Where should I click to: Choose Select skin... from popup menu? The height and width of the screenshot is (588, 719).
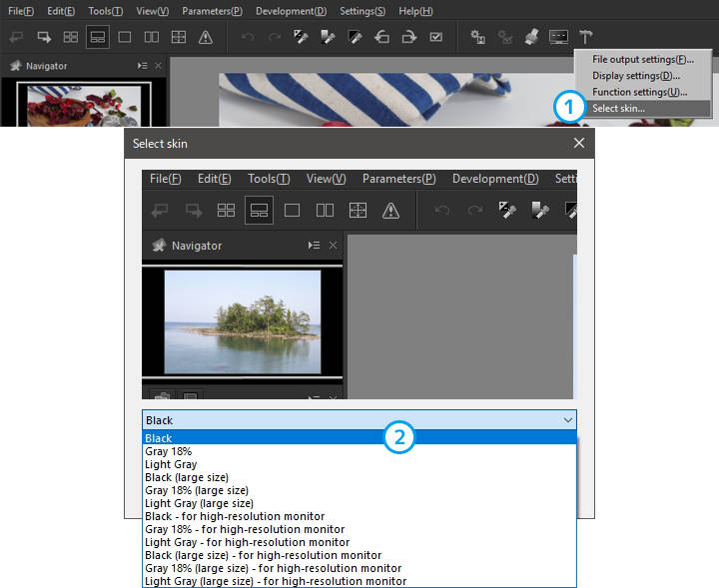643,109
